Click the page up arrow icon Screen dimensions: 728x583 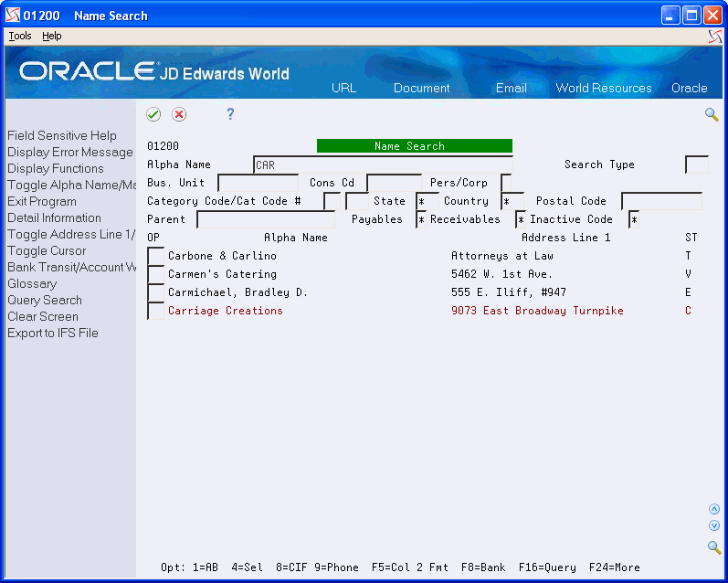pyautogui.click(x=714, y=509)
